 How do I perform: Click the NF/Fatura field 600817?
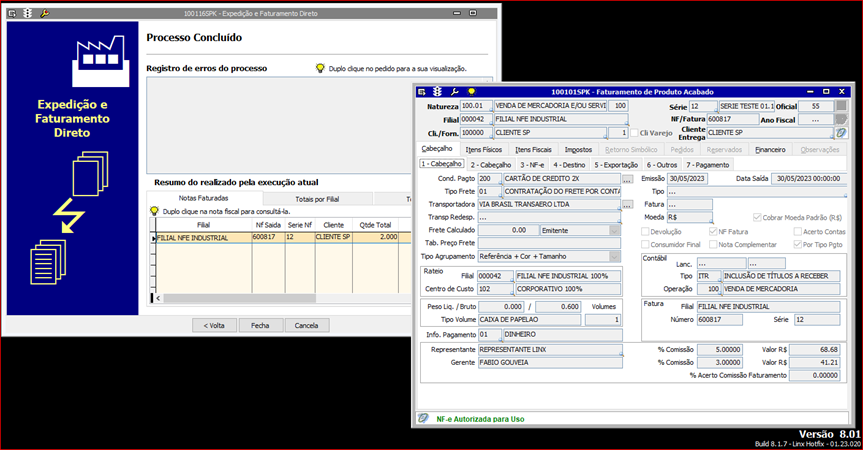pyautogui.click(x=733, y=119)
